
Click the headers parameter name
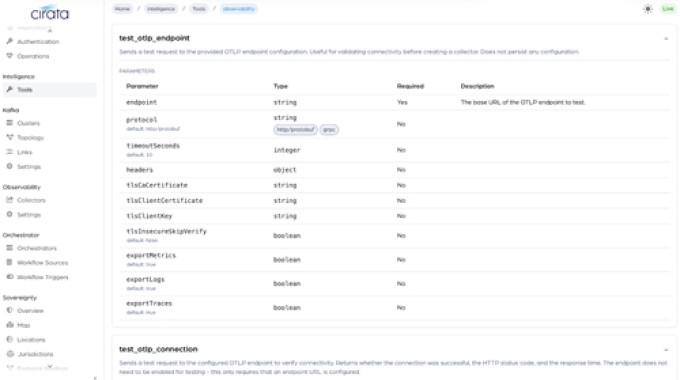pyautogui.click(x=140, y=170)
